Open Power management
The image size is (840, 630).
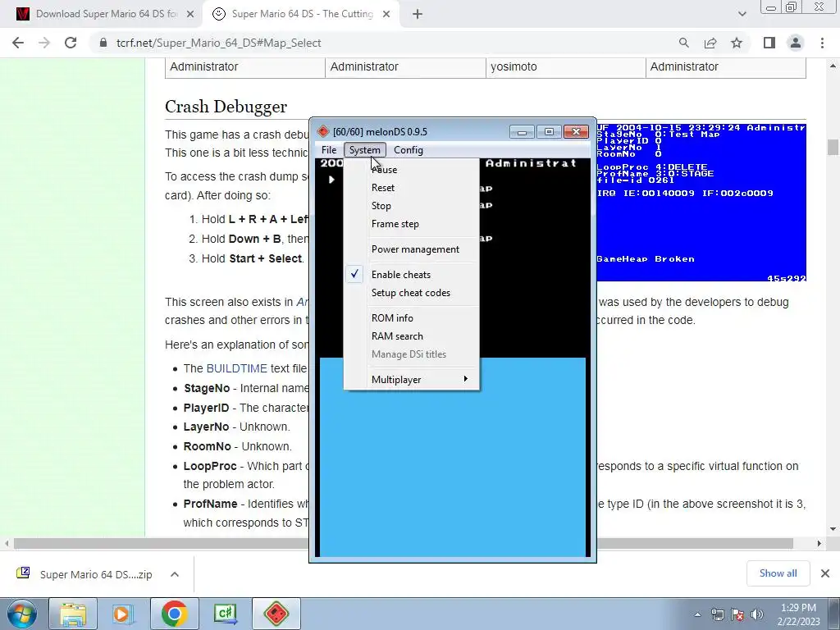coord(412,249)
